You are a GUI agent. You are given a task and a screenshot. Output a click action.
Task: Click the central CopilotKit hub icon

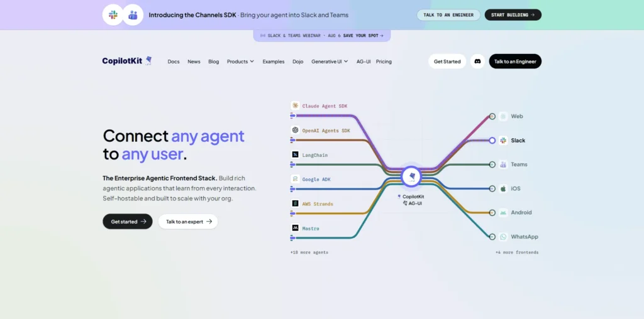pyautogui.click(x=411, y=176)
